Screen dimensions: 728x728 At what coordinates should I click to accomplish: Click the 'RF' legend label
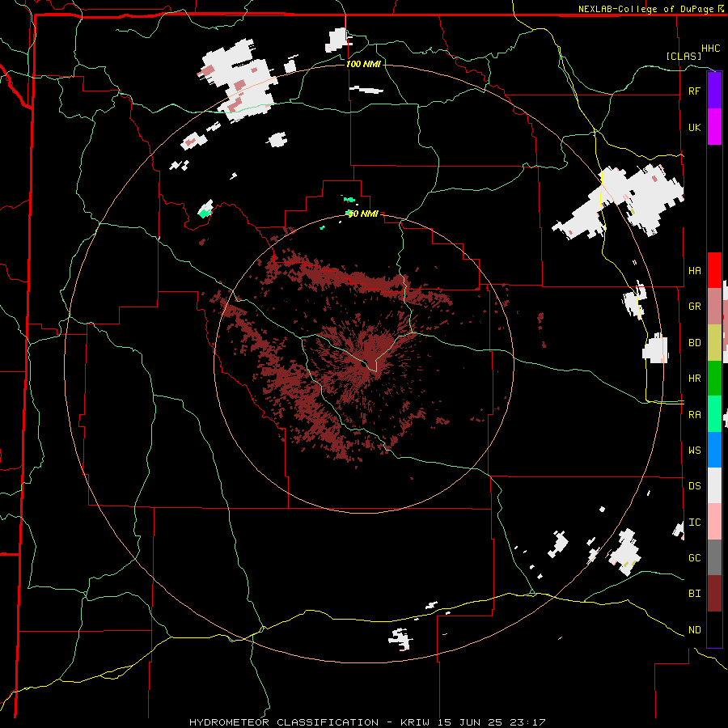click(694, 91)
